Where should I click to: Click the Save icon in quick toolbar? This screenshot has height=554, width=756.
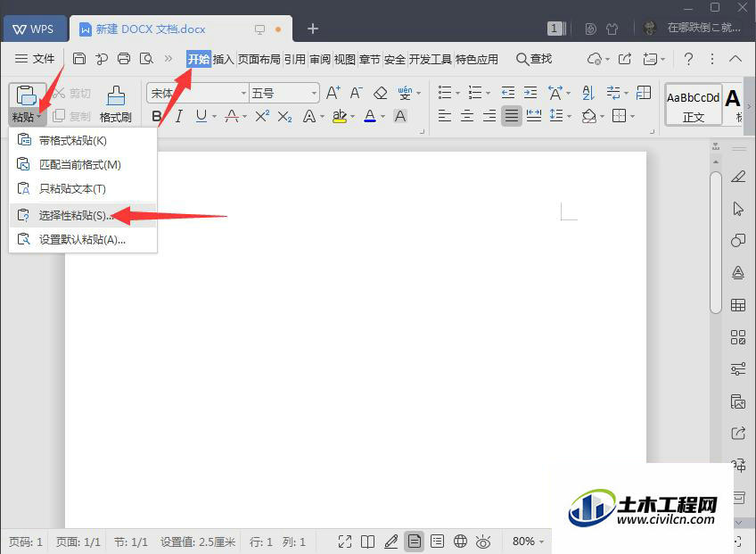79,59
